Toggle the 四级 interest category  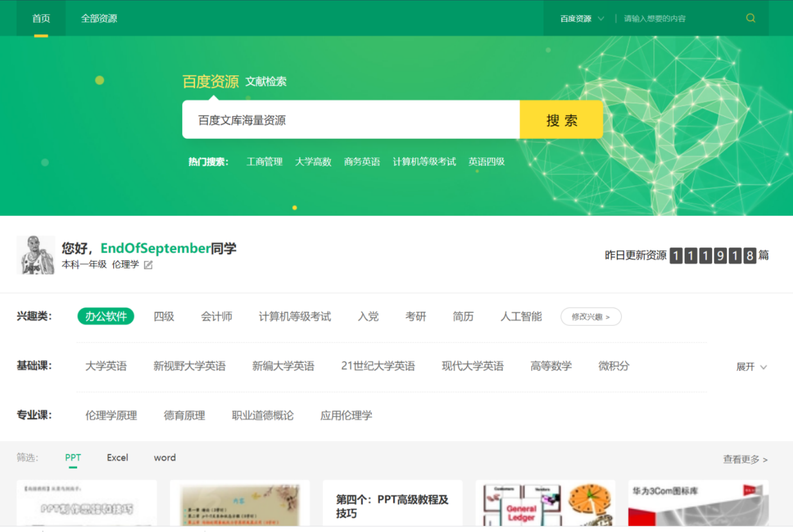click(164, 317)
